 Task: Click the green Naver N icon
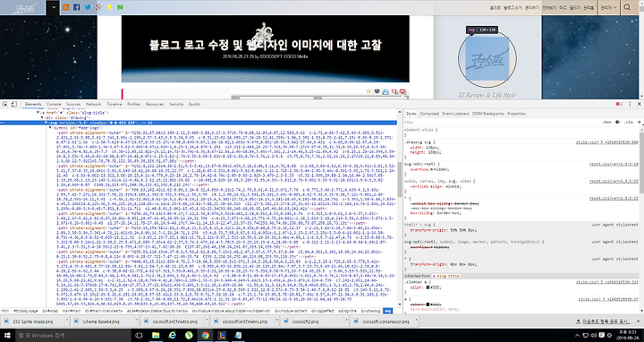pyautogui.click(x=120, y=7)
